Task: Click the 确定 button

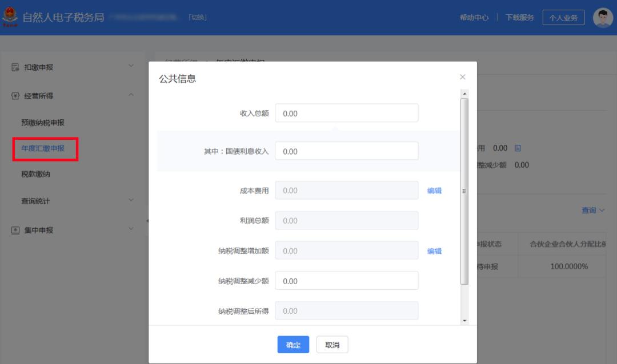Action: coord(293,345)
